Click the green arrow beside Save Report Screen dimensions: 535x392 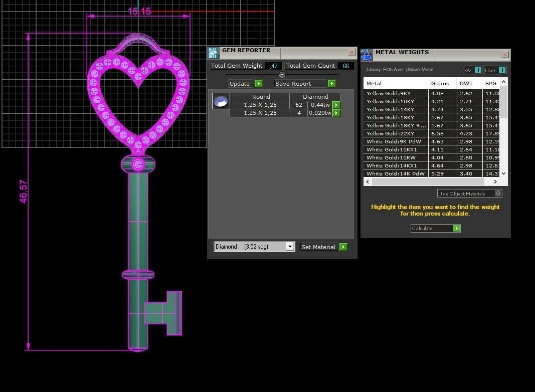331,84
